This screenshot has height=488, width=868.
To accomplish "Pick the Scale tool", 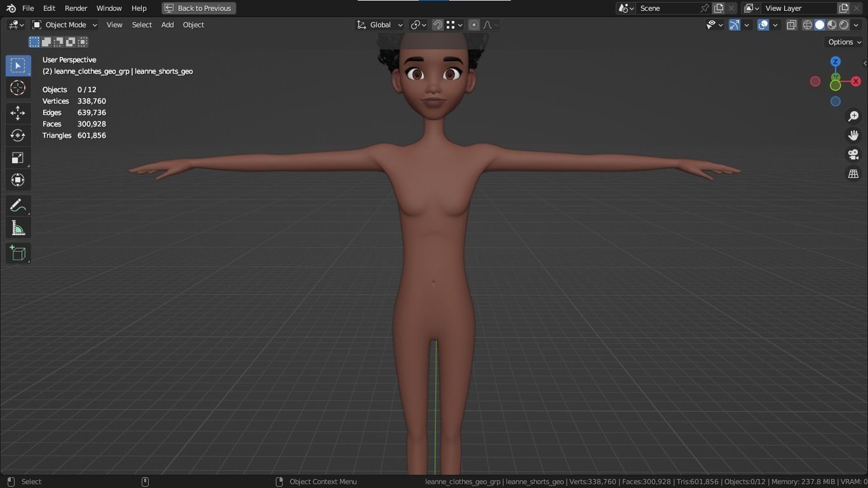I will (18, 158).
